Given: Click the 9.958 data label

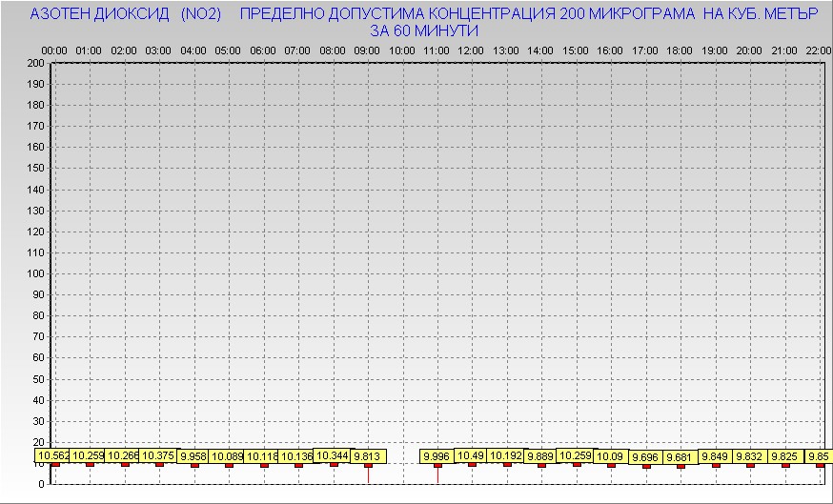Looking at the screenshot, I should click(x=193, y=455).
